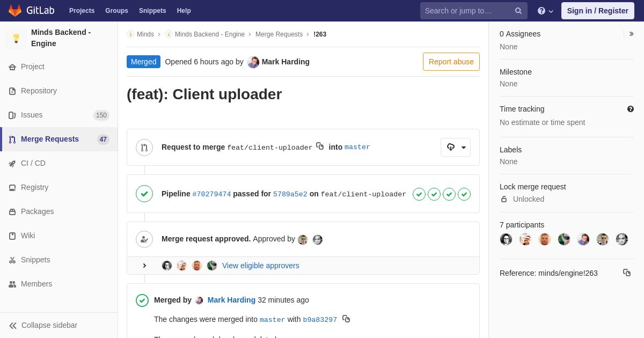Open Issues in the sidebar
Viewport: 644px width, 338px height.
pyautogui.click(x=59, y=115)
